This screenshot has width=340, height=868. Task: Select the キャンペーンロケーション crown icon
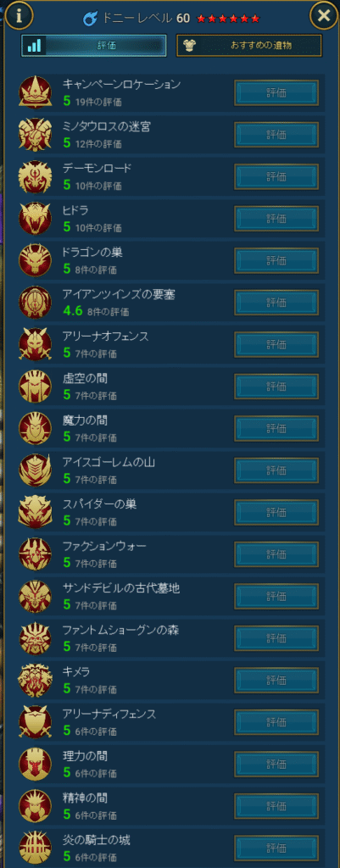(36, 92)
